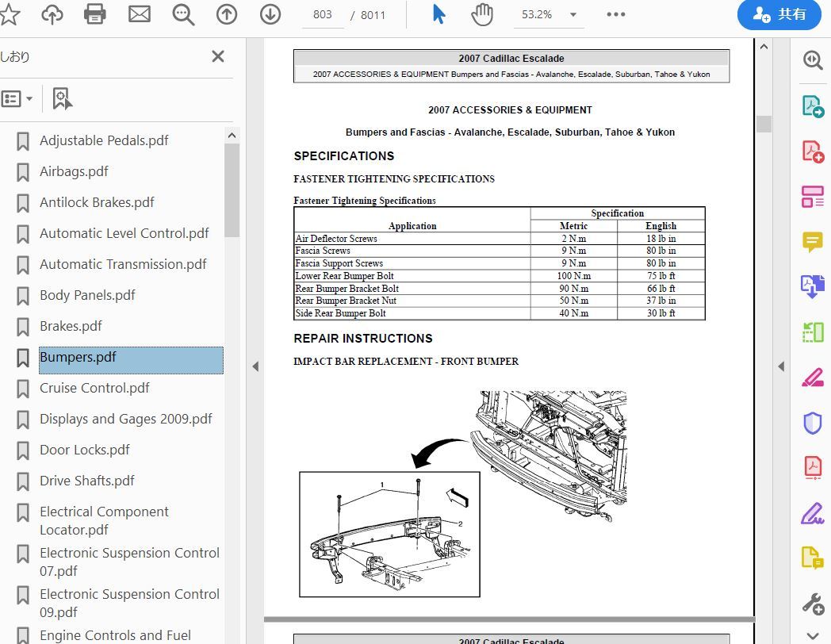Image resolution: width=831 pixels, height=644 pixels.
Task: Open Organize Pages tool in right pane
Action: 813,197
